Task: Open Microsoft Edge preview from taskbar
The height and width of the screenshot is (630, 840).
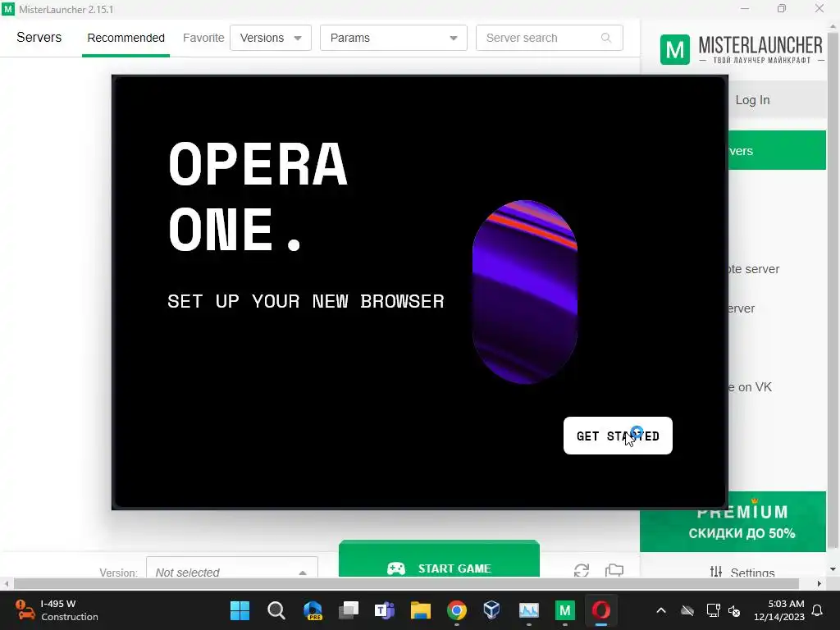Action: pyautogui.click(x=313, y=610)
